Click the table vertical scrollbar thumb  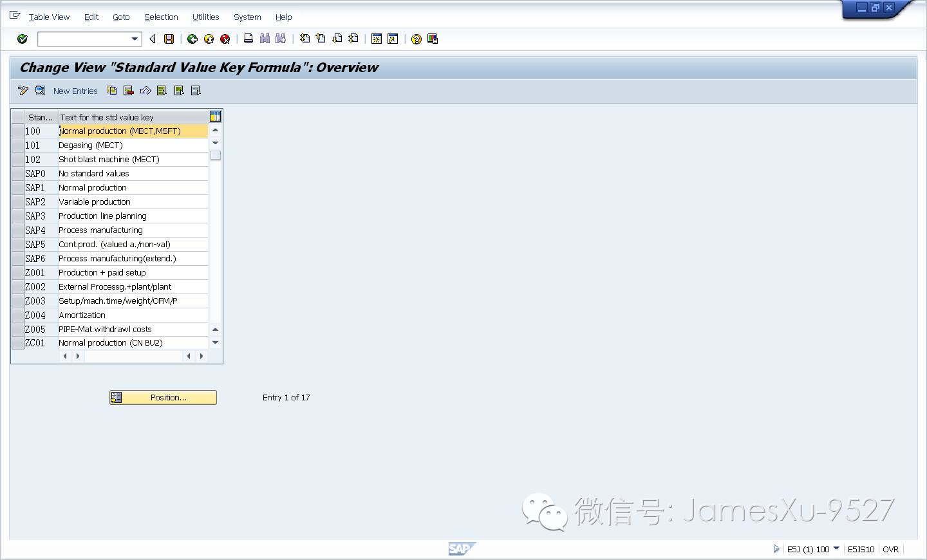point(216,155)
